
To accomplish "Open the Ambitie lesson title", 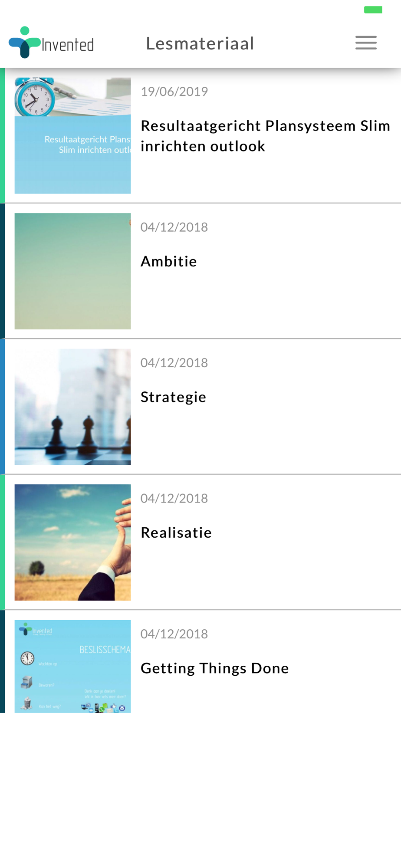I will click(x=169, y=261).
